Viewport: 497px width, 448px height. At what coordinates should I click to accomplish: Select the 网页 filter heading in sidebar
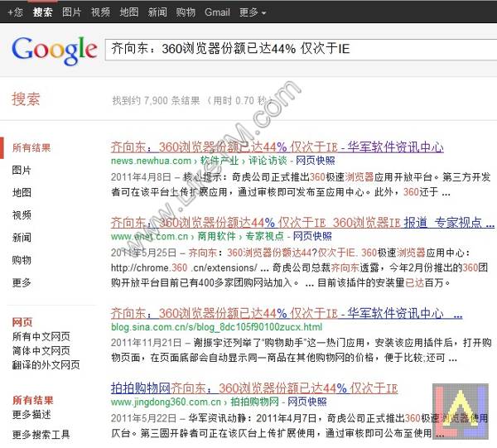pyautogui.click(x=22, y=322)
